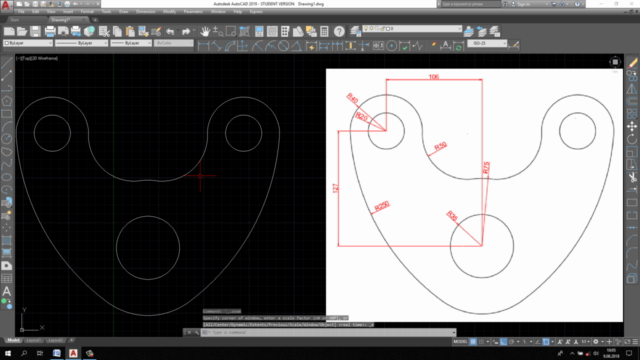
Task: Open the layer list dropdown showing 0
Action: (x=412, y=29)
